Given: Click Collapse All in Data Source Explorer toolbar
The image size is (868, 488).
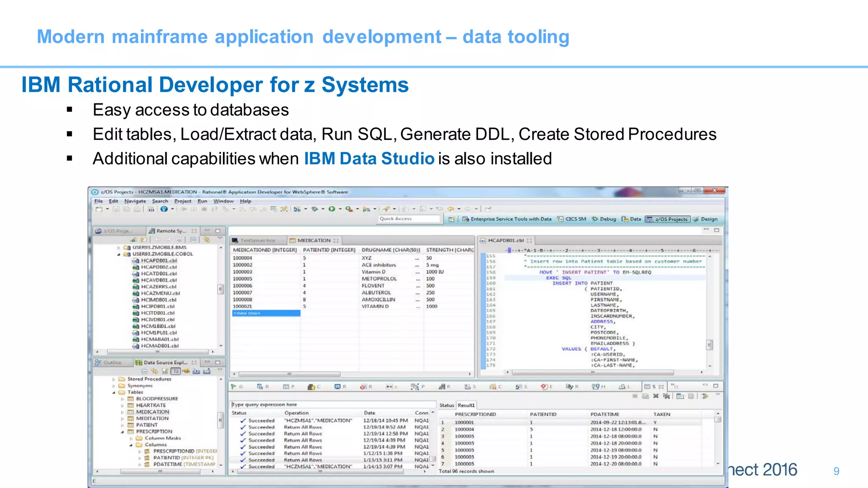Looking at the screenshot, I should point(145,372).
